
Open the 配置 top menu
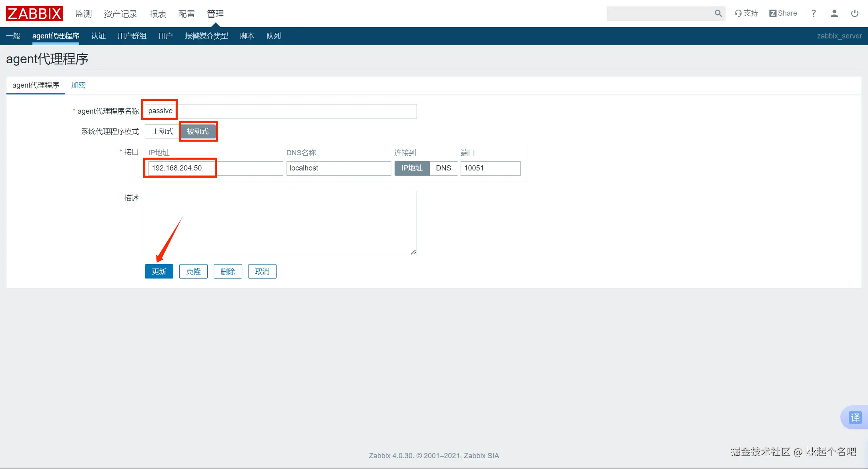pyautogui.click(x=186, y=14)
